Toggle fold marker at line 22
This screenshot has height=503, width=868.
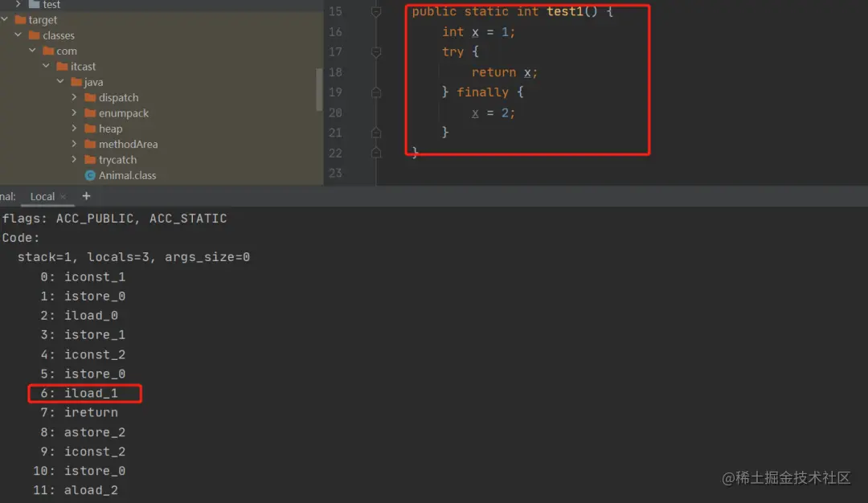[376, 153]
